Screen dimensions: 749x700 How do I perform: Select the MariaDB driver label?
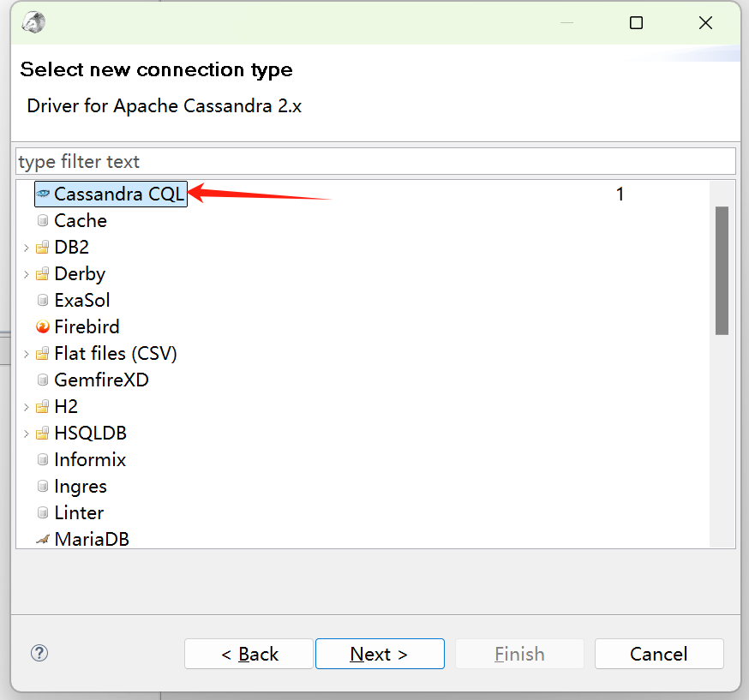coord(92,540)
